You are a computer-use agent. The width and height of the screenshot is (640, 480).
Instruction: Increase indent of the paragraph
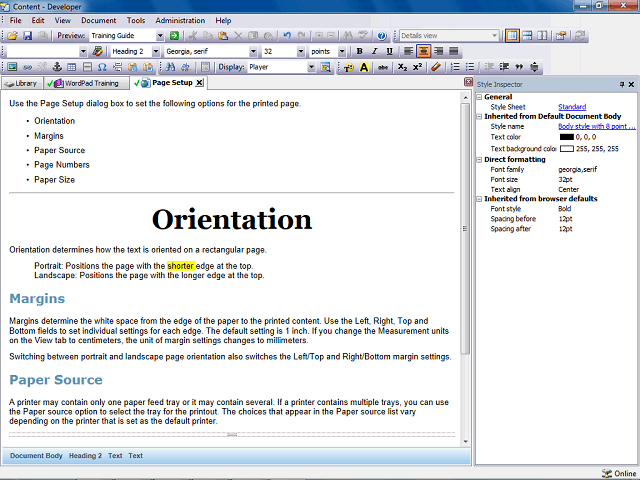504,67
